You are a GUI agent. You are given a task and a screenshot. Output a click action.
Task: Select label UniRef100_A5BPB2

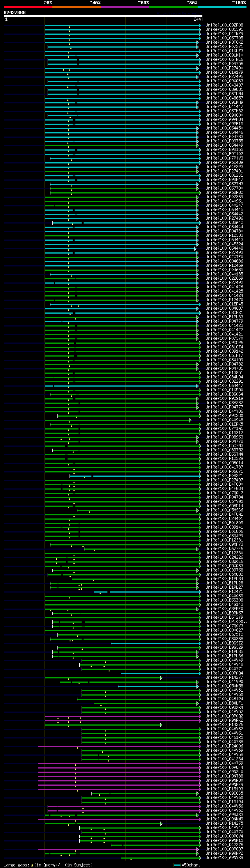coord(224,193)
